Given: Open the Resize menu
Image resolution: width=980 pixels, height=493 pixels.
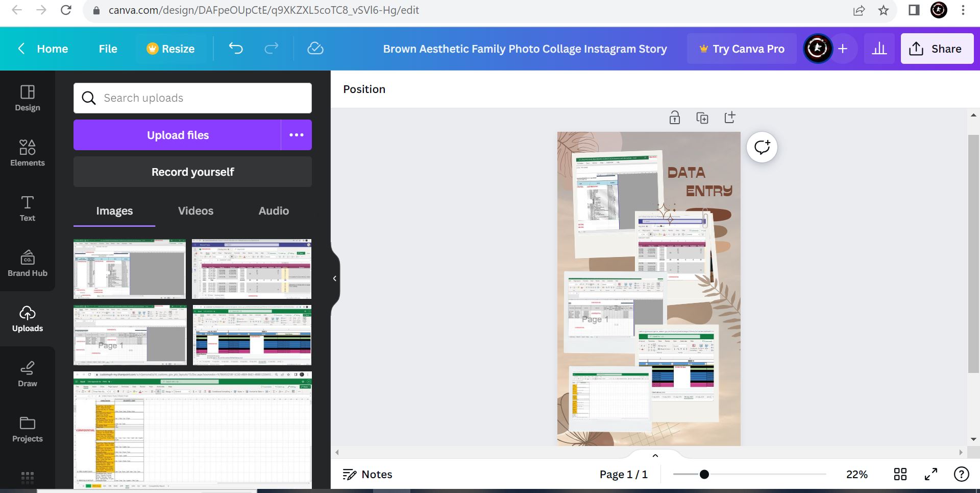Looking at the screenshot, I should (170, 49).
